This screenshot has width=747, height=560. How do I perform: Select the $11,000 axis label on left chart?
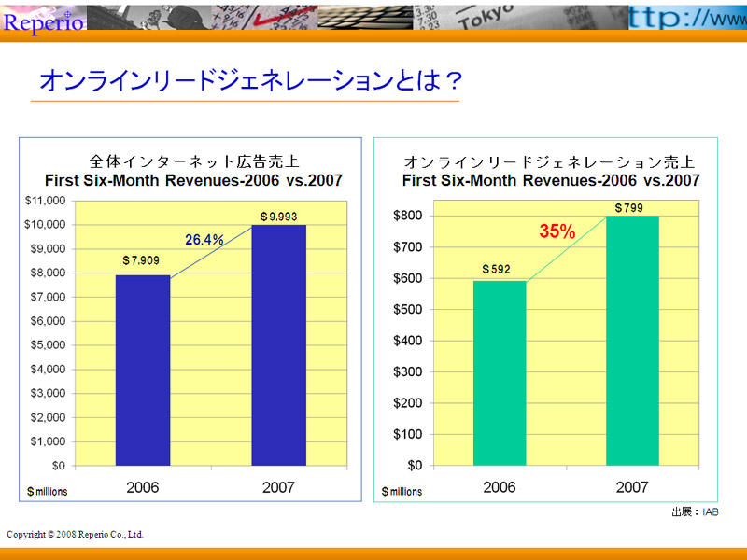coord(44,201)
